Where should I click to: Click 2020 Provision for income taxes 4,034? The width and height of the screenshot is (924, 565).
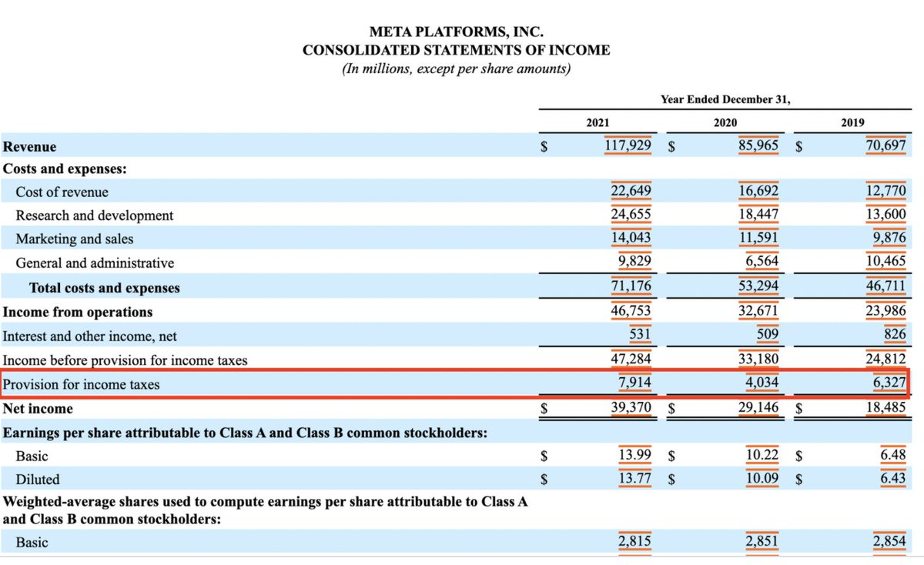click(762, 383)
